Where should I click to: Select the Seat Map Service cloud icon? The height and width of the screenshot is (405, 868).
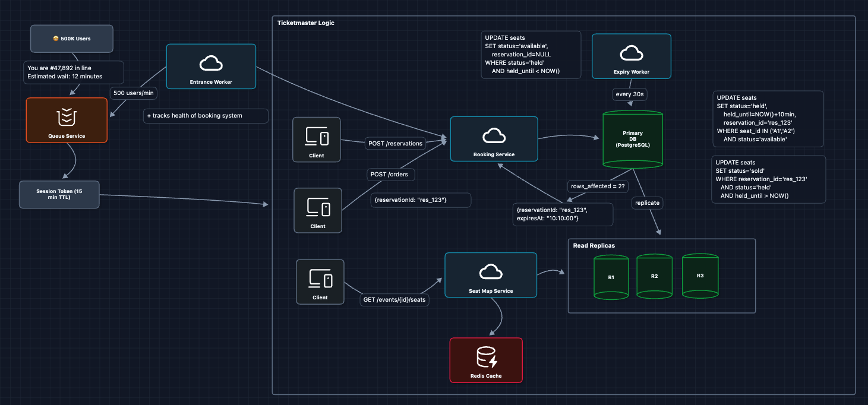(490, 272)
